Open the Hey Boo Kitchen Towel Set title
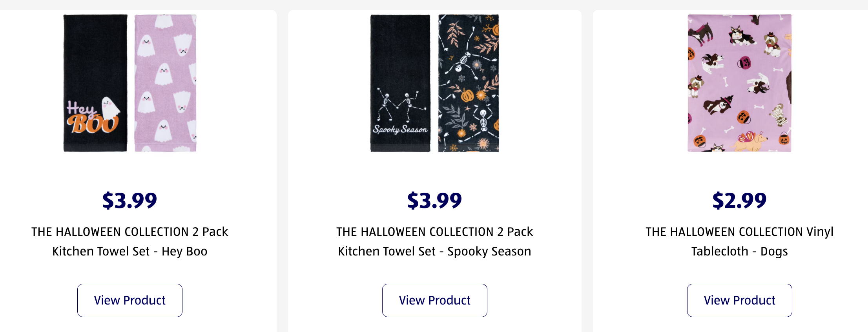 coord(130,241)
